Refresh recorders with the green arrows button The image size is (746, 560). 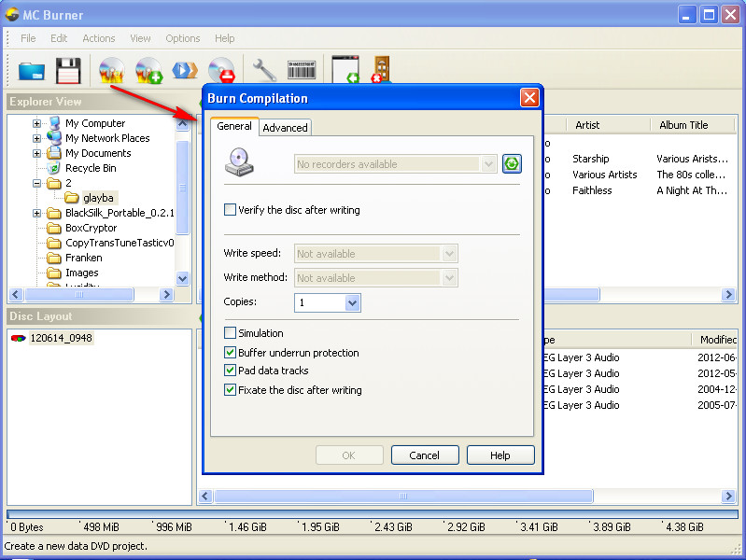[x=512, y=164]
